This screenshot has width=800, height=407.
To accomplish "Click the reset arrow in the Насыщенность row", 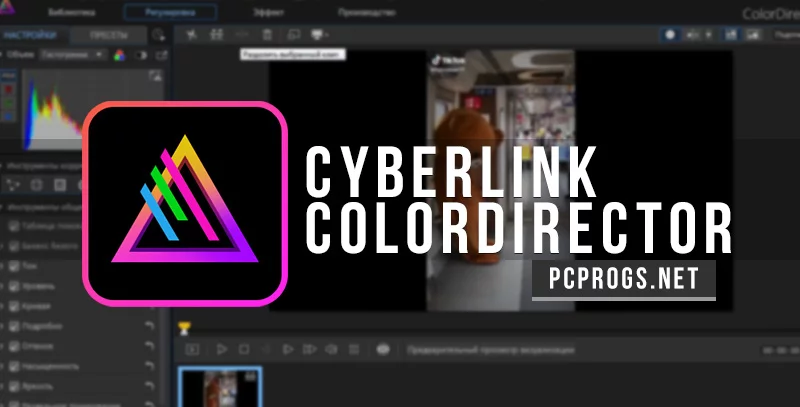I will click(x=149, y=366).
